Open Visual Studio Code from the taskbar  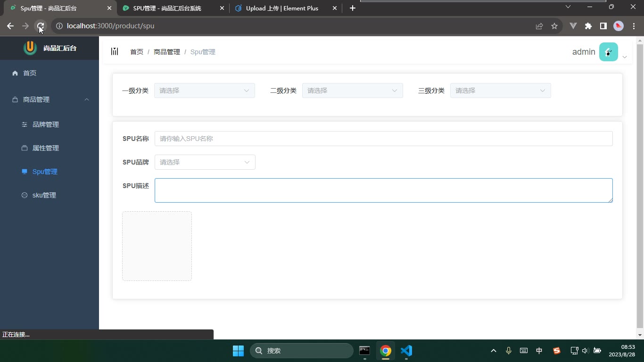coord(406,351)
